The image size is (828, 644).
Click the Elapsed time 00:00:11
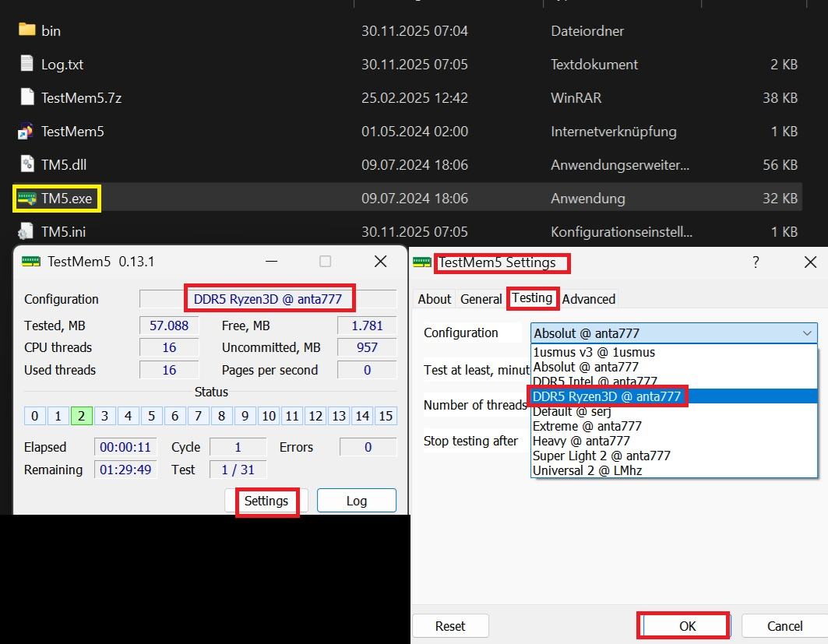[x=125, y=447]
